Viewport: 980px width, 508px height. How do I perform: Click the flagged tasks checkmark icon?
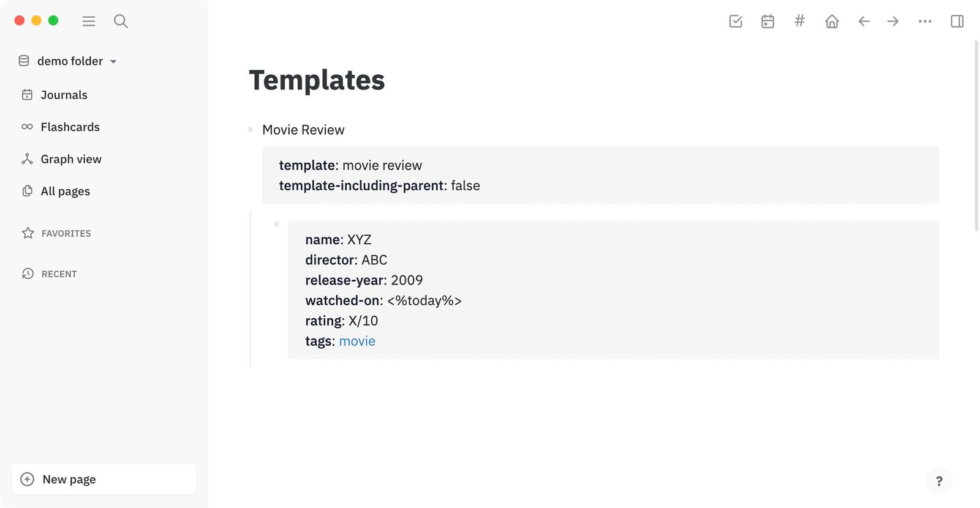[735, 21]
